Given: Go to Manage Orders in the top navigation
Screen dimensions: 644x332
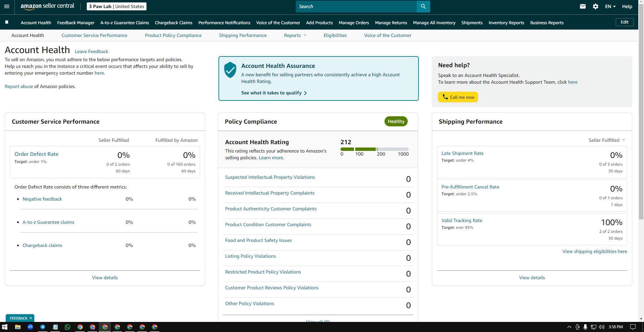Looking at the screenshot, I should click(x=354, y=23).
